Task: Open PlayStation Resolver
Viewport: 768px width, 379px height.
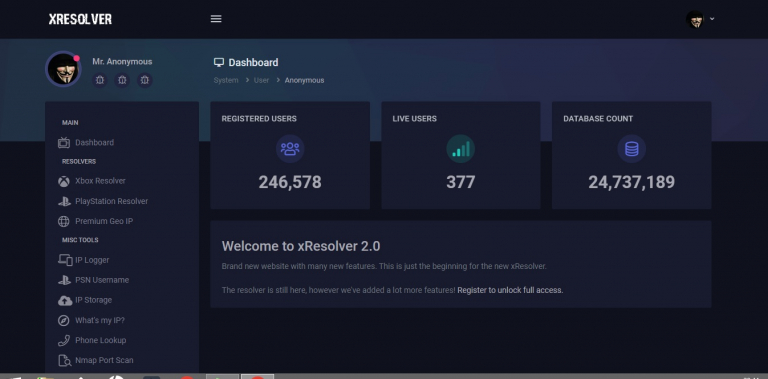Action: pyautogui.click(x=112, y=201)
